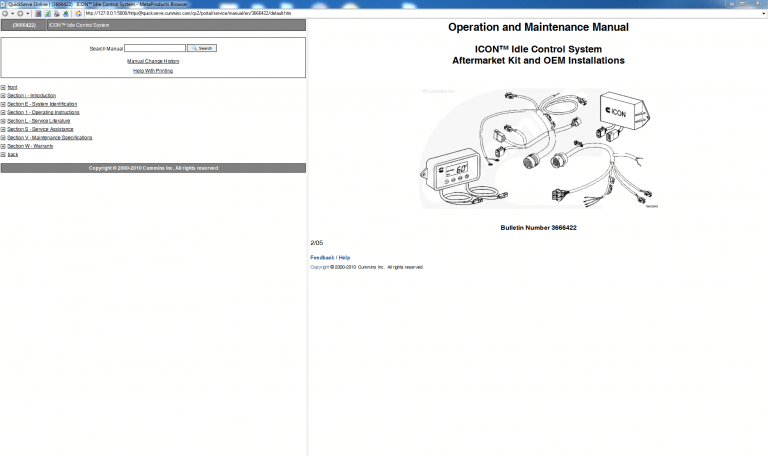
Task: Click the 'Operation and Maintenance Manual' heading
Action: click(x=538, y=27)
